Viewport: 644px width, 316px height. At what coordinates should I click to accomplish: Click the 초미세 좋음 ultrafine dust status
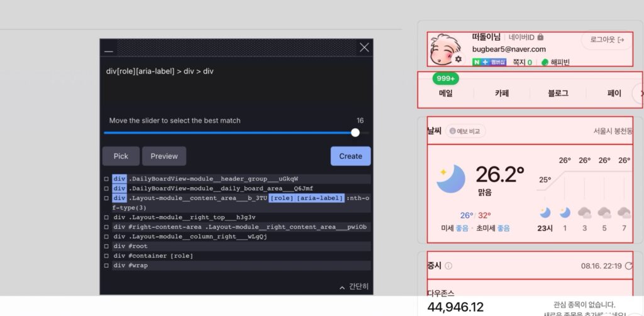pos(493,229)
